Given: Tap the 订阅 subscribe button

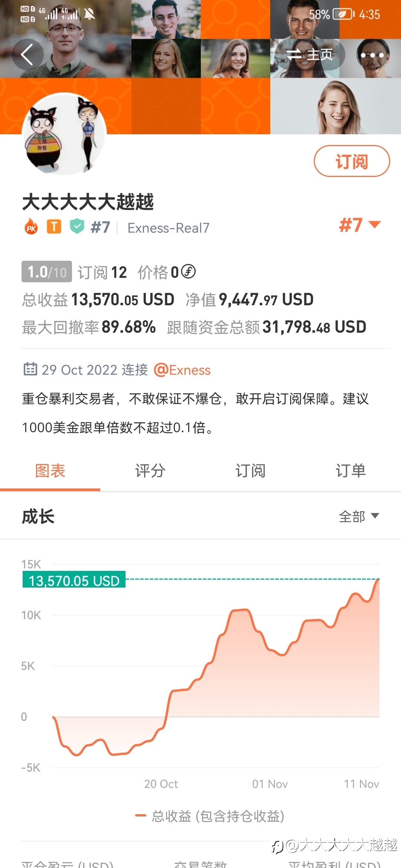Looking at the screenshot, I should [x=352, y=161].
